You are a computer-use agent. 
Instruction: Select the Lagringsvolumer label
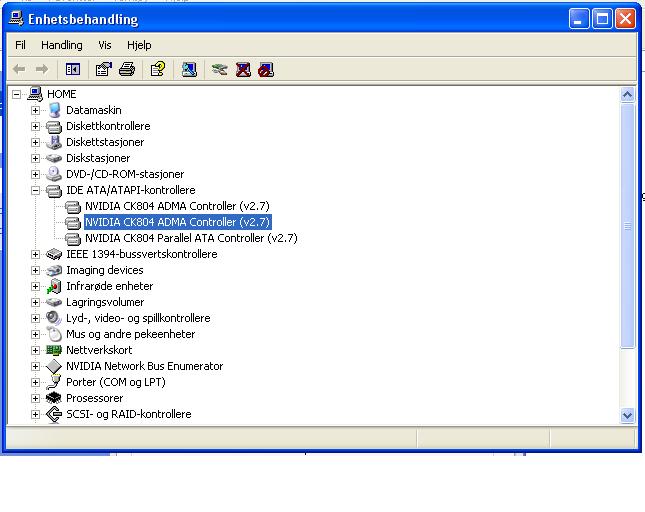105,302
